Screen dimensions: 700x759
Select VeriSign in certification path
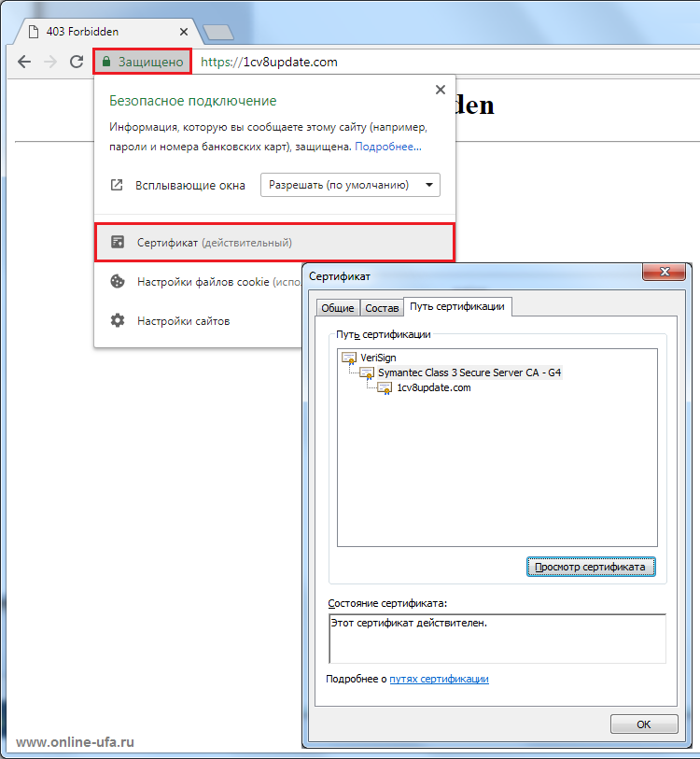[x=378, y=358]
